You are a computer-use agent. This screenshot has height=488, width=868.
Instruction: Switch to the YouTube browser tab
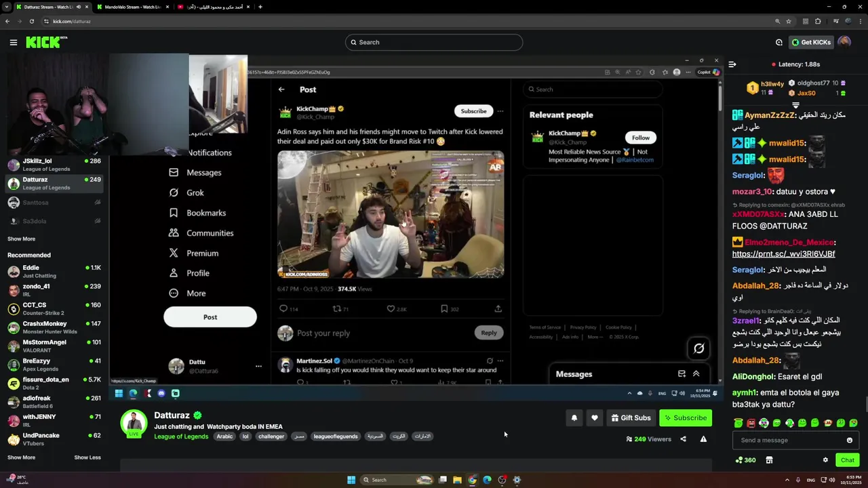tap(212, 7)
